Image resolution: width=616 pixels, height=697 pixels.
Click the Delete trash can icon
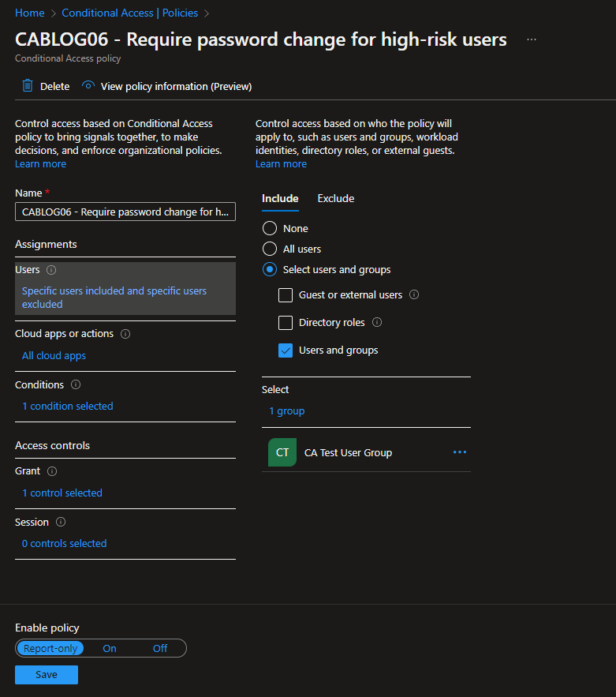28,86
